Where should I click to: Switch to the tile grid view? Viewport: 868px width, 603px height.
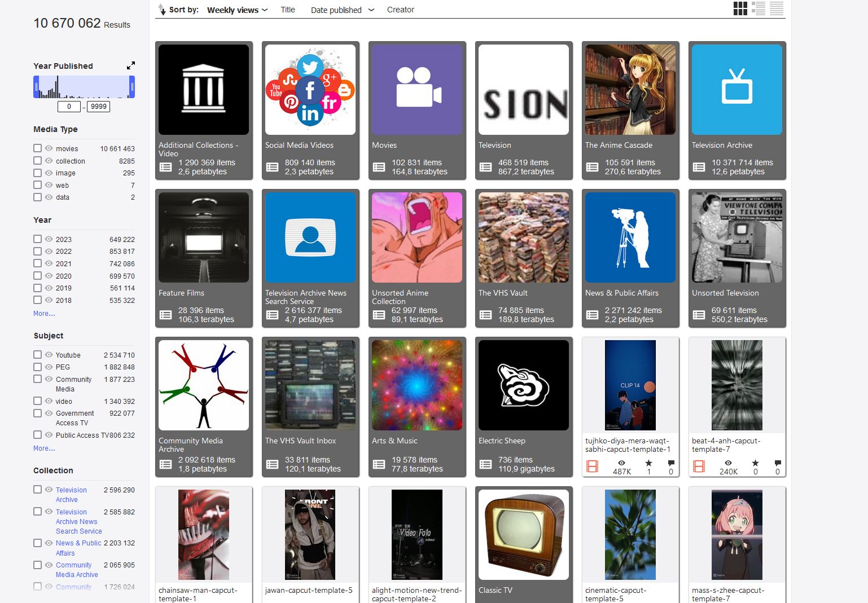(740, 8)
